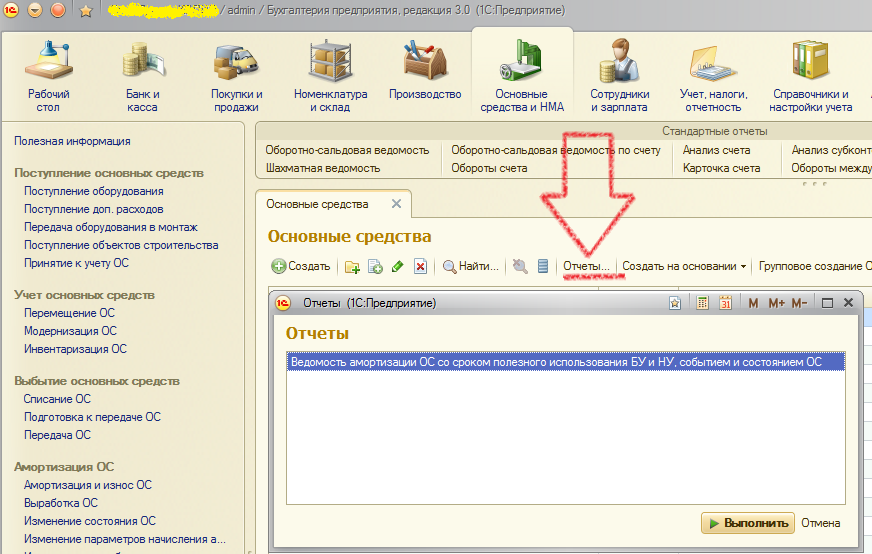Open Подготовка к передаче ОС
This screenshot has width=872, height=554.
[92, 417]
